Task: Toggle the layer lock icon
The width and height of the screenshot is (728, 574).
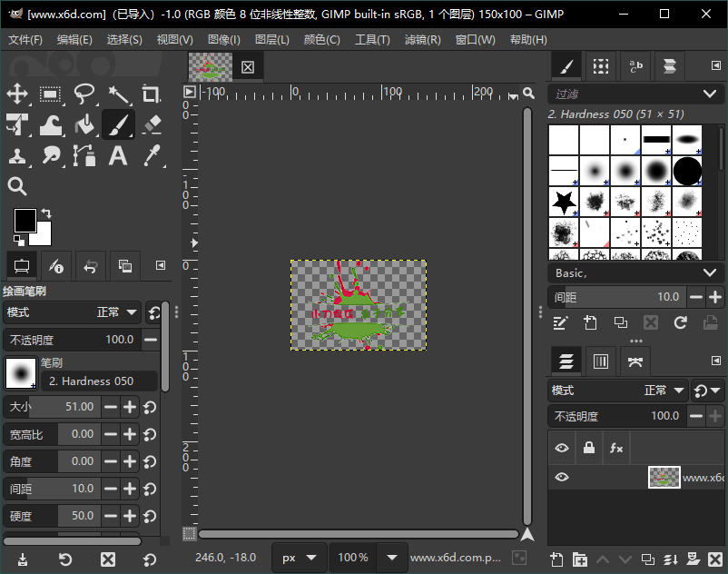Action: pyautogui.click(x=591, y=448)
